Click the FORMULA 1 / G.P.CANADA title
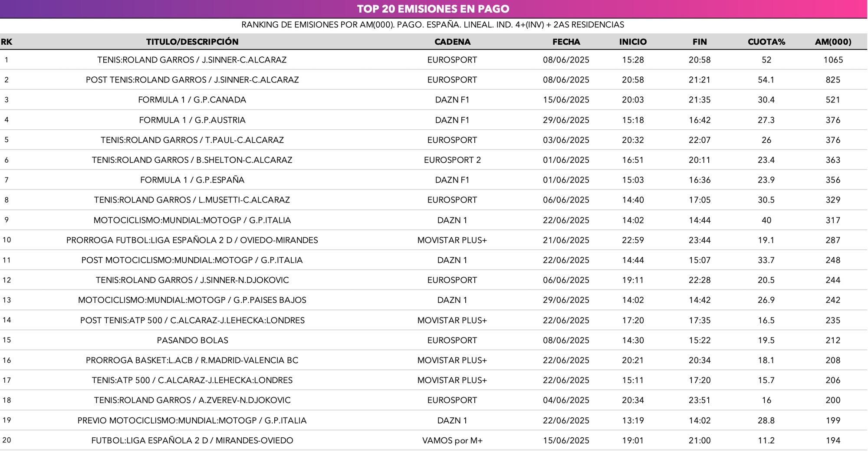Viewport: 868px width, 459px height. [192, 100]
